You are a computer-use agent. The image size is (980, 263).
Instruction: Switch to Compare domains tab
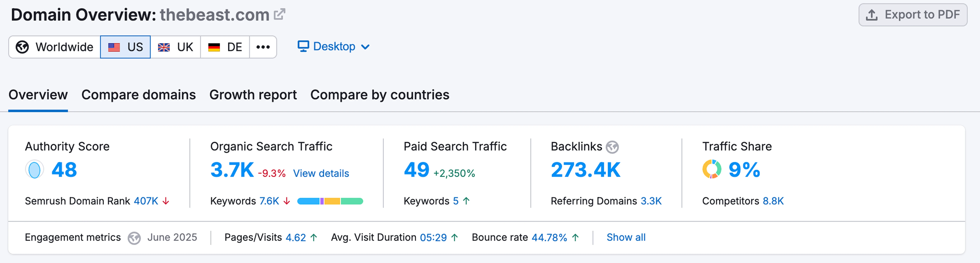[139, 95]
